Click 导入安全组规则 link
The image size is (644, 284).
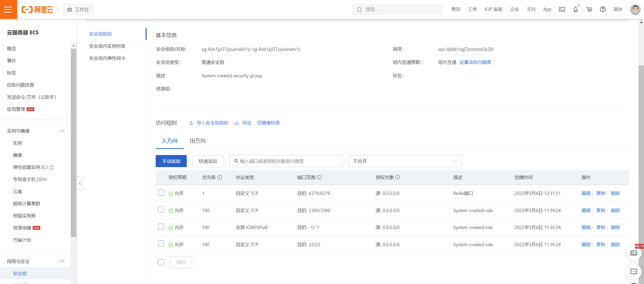click(209, 123)
